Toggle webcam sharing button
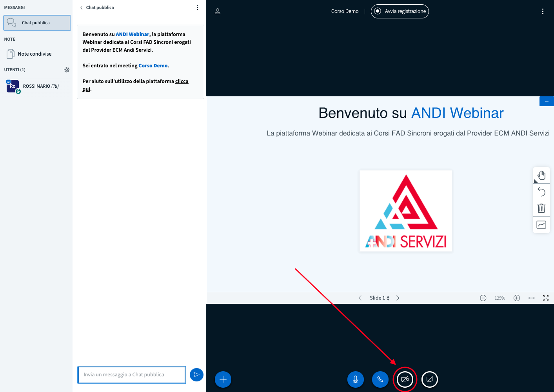 coord(405,379)
